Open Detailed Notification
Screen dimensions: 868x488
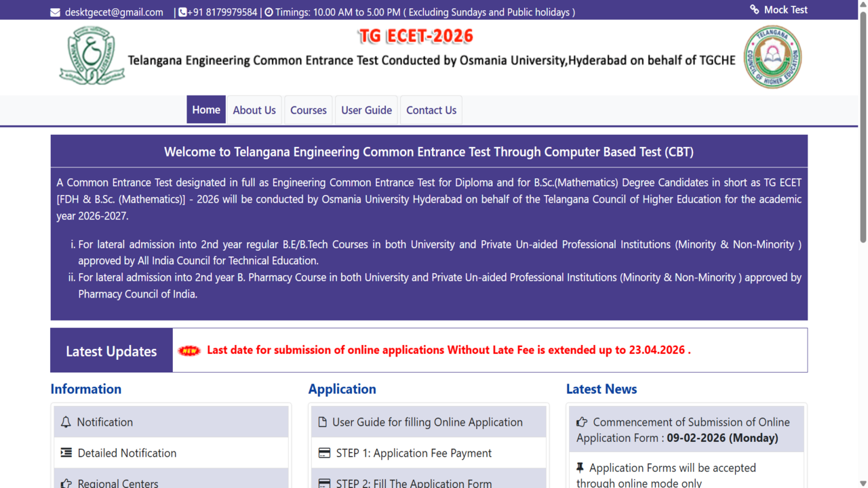(x=126, y=453)
